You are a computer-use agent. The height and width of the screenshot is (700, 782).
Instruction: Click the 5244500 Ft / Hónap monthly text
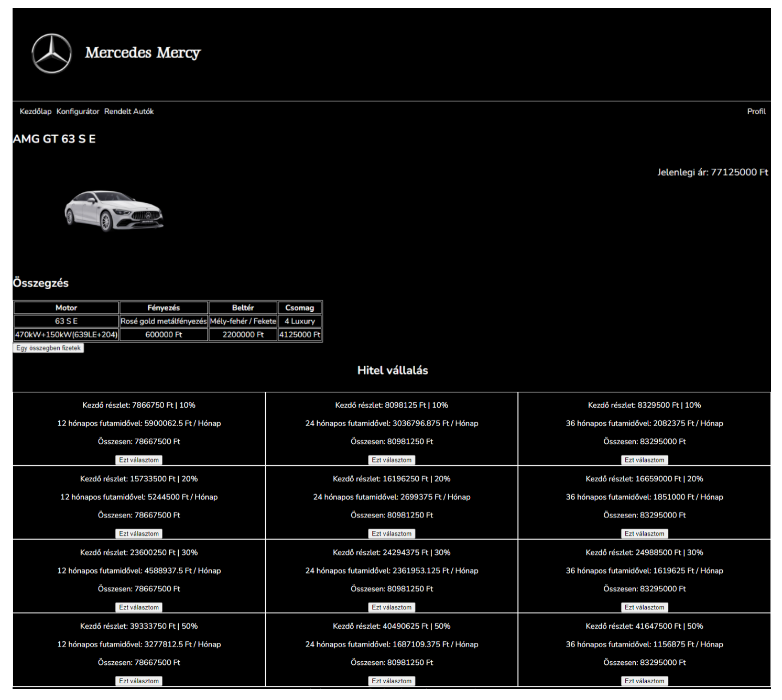pyautogui.click(x=182, y=497)
